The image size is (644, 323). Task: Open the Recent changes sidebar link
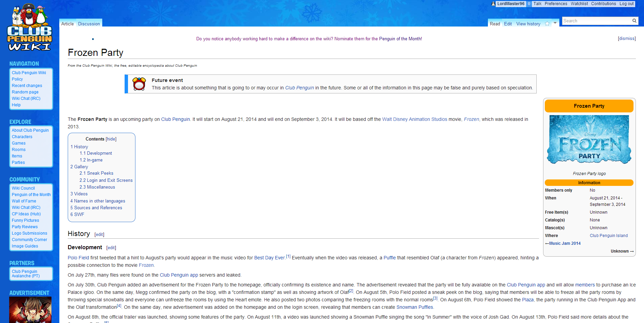point(27,86)
